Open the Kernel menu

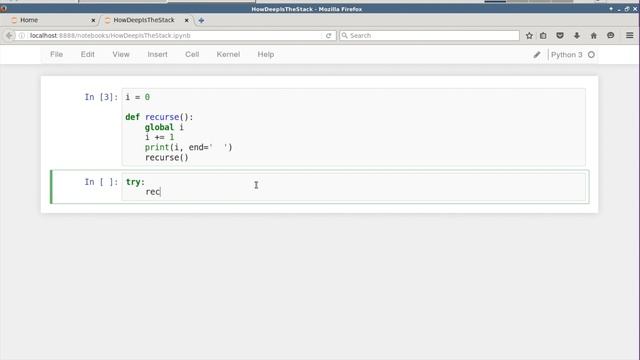coord(228,54)
